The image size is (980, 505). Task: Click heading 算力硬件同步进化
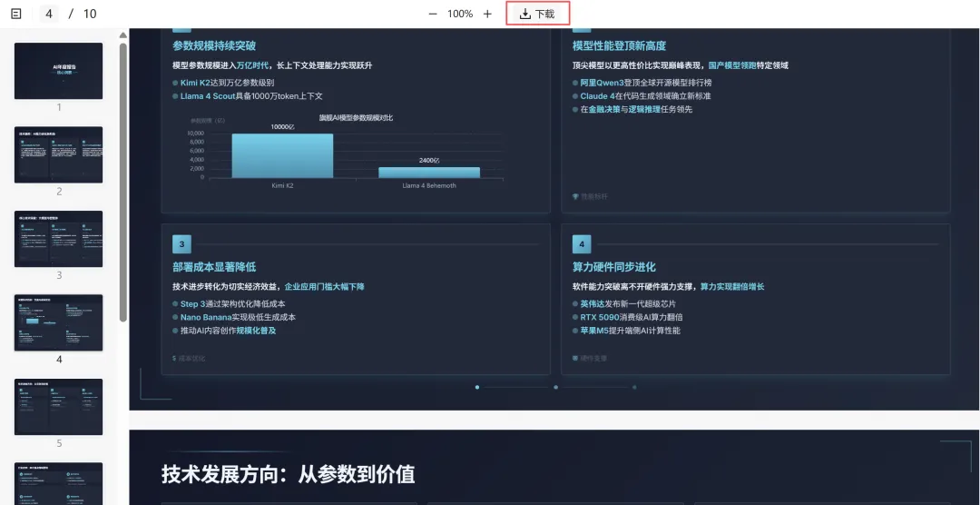click(x=614, y=267)
